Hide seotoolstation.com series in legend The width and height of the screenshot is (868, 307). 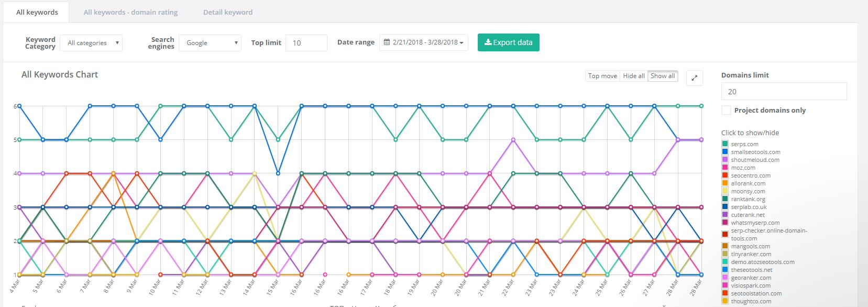coord(752,293)
